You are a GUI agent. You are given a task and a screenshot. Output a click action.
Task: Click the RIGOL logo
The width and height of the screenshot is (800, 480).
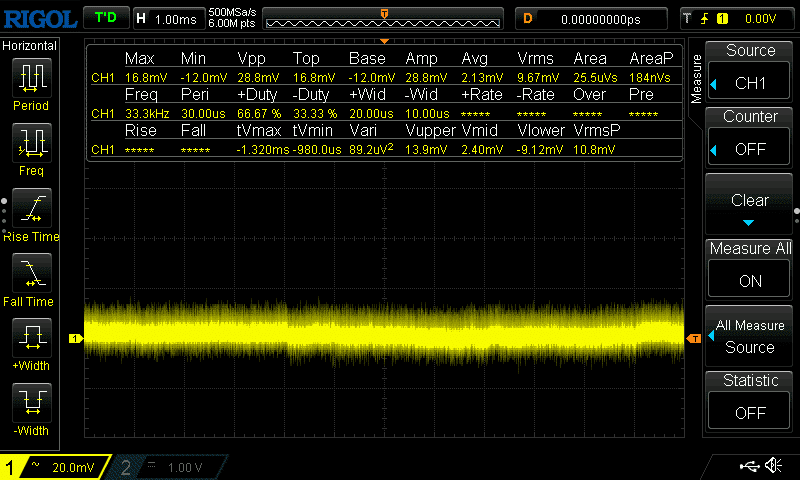tap(40, 19)
